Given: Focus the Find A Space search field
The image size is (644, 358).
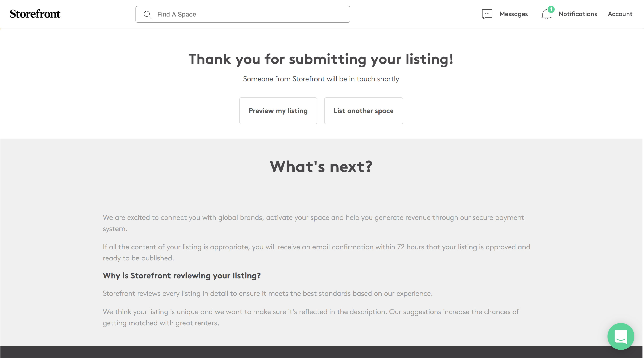Looking at the screenshot, I should coord(250,15).
